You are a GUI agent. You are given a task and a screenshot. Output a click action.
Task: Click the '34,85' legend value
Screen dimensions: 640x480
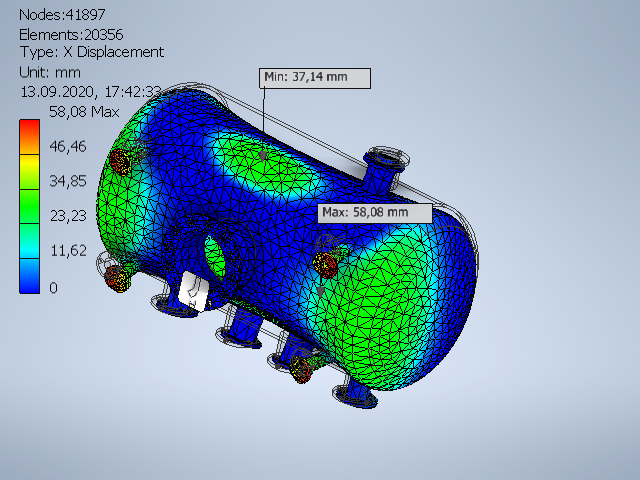click(x=68, y=181)
